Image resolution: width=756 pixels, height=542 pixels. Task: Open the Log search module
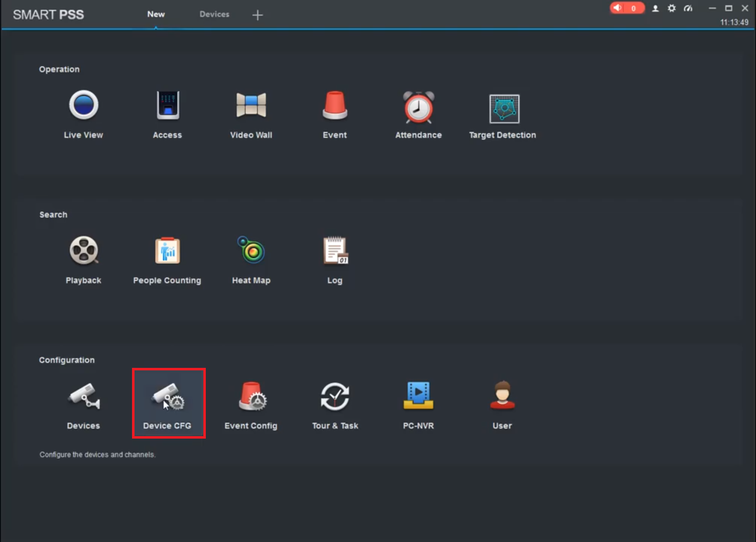pyautogui.click(x=335, y=259)
